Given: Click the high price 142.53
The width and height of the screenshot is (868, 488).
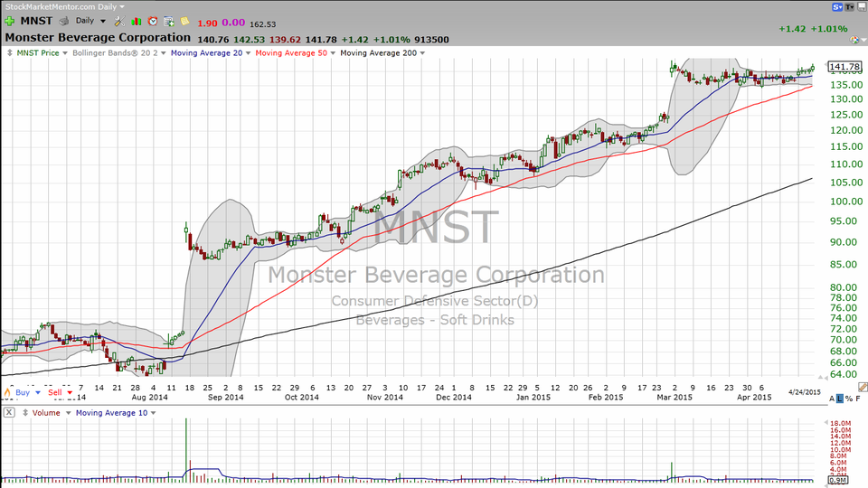Looking at the screenshot, I should [250, 40].
